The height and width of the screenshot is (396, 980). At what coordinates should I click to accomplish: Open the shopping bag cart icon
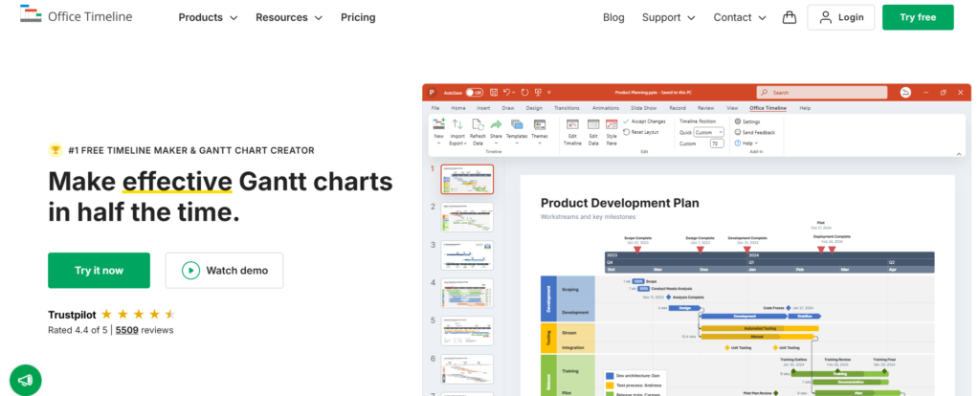790,17
